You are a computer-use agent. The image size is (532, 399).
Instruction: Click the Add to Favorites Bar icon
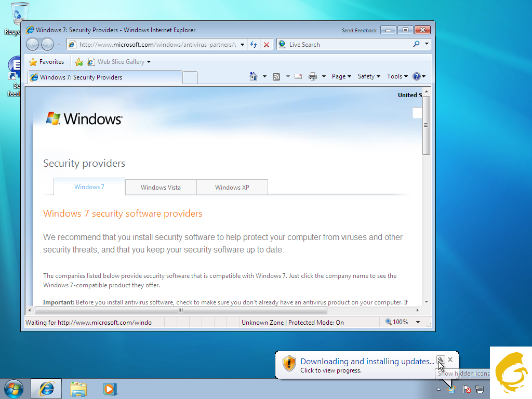click(x=79, y=62)
